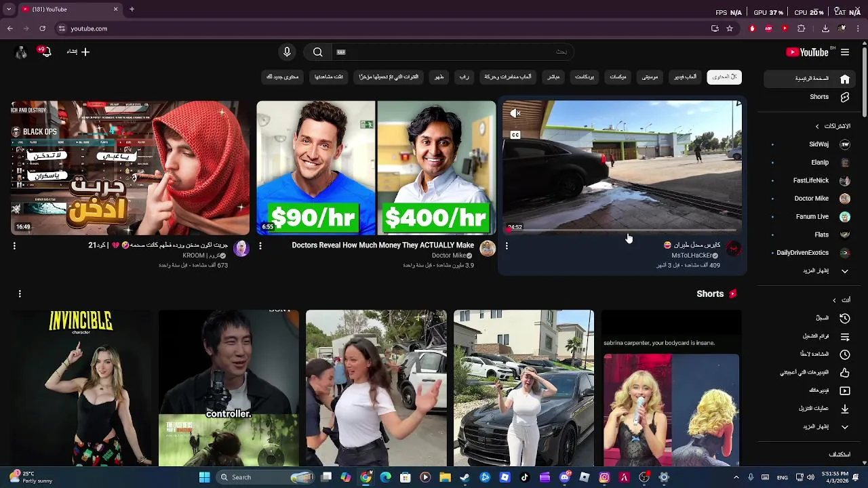Open the Doctors Reveal video thumbnail

coord(376,167)
